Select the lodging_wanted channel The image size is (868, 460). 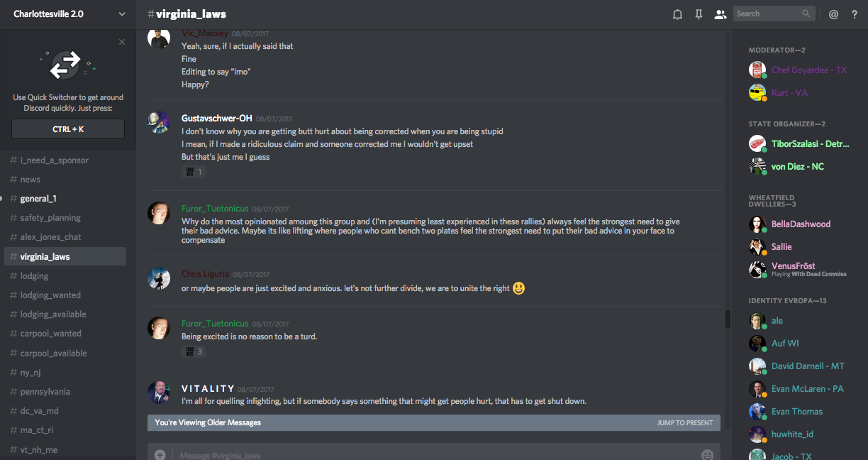click(50, 295)
